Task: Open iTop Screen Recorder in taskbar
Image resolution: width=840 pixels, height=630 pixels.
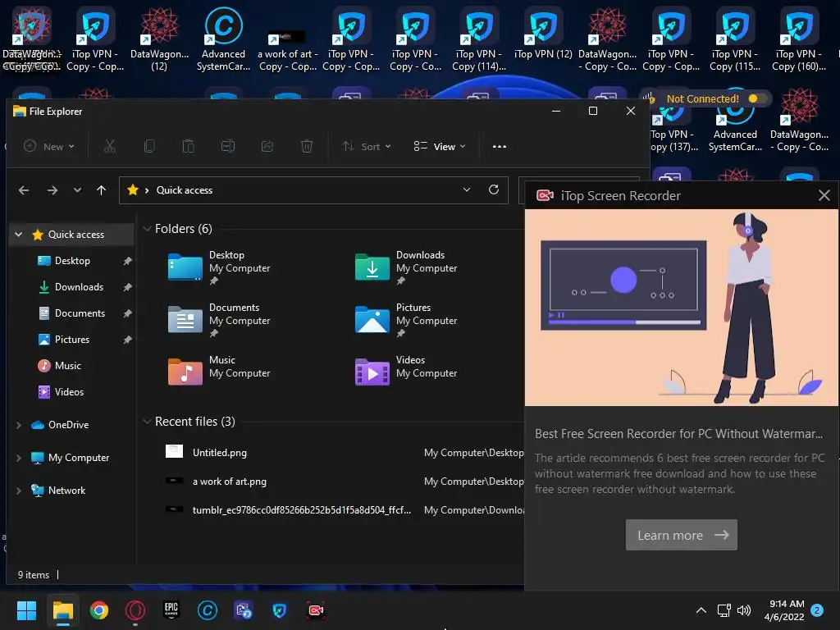Action: pyautogui.click(x=316, y=610)
